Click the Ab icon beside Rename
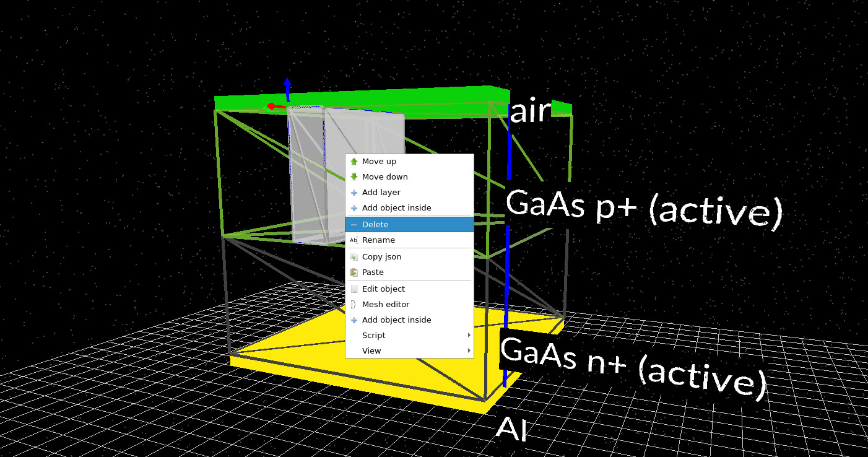The height and width of the screenshot is (457, 868). click(354, 240)
